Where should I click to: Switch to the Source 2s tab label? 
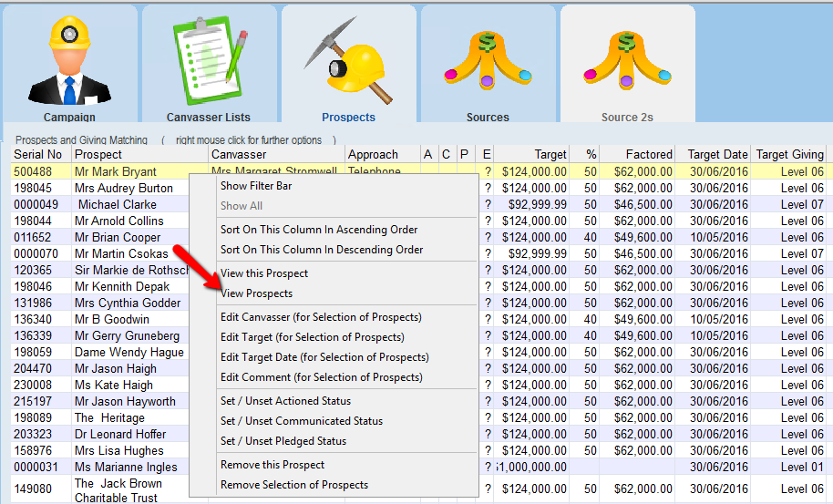coord(627,117)
